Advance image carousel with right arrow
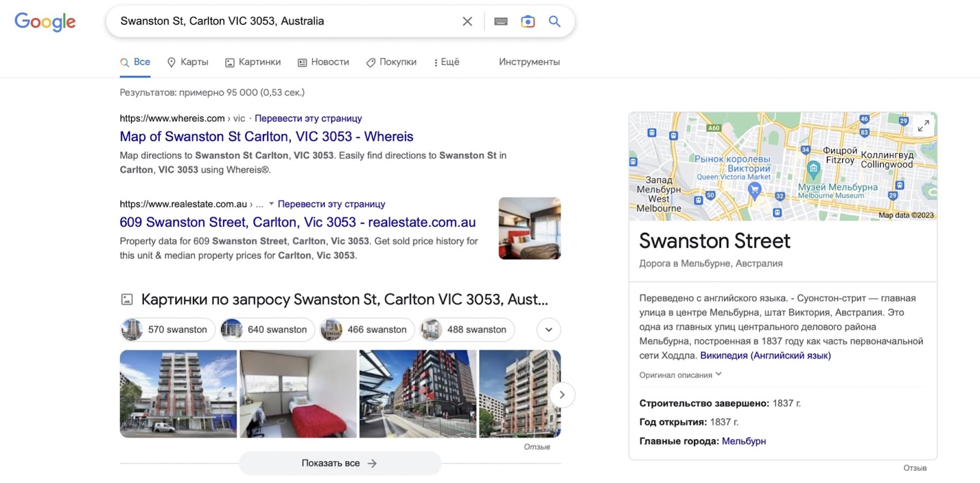Viewport: 980px width, 483px height. point(562,395)
